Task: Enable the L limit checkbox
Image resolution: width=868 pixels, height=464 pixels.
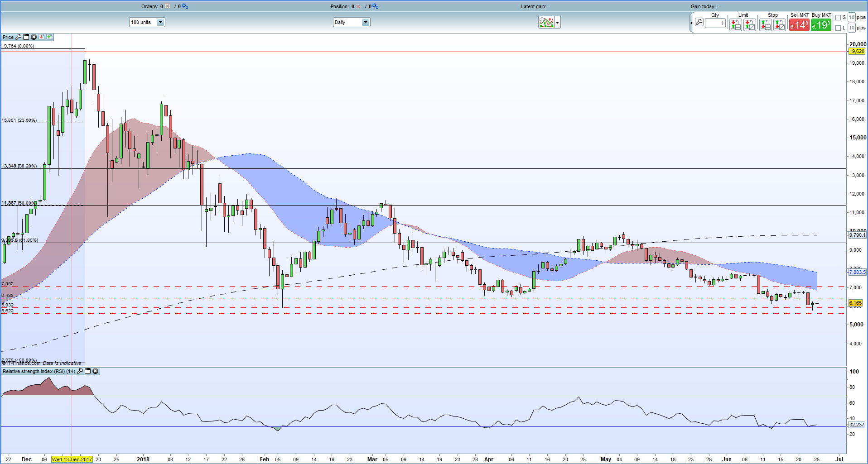Action: [x=838, y=28]
